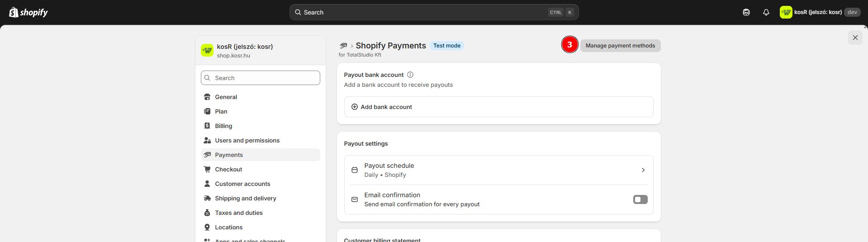The height and width of the screenshot is (242, 868).
Task: Click Add bank account
Action: [386, 107]
